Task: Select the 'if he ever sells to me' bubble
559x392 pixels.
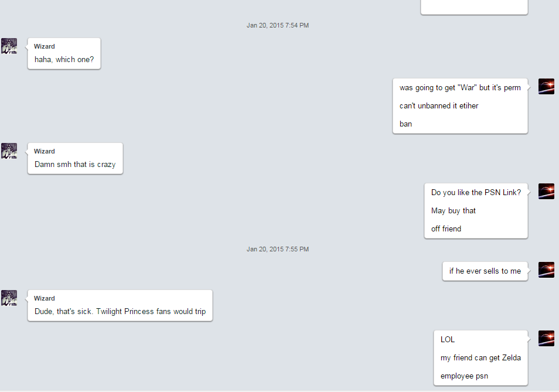Action: pyautogui.click(x=485, y=271)
